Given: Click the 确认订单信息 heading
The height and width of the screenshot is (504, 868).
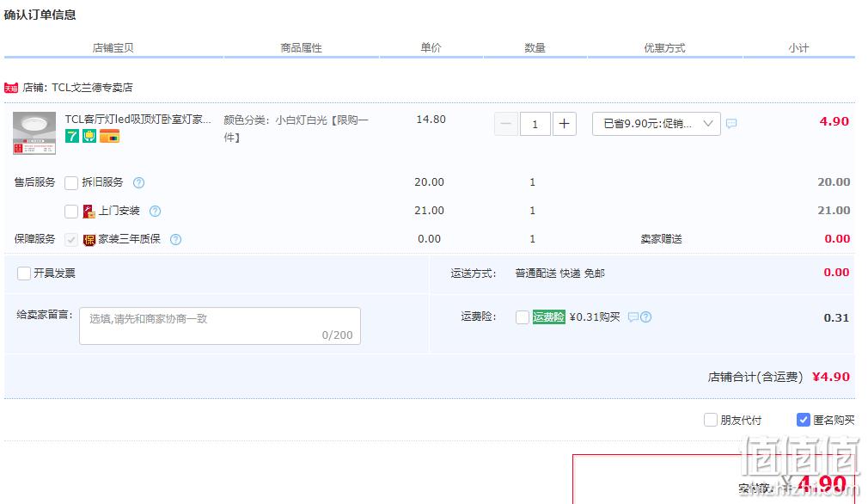Looking at the screenshot, I should tap(40, 15).
